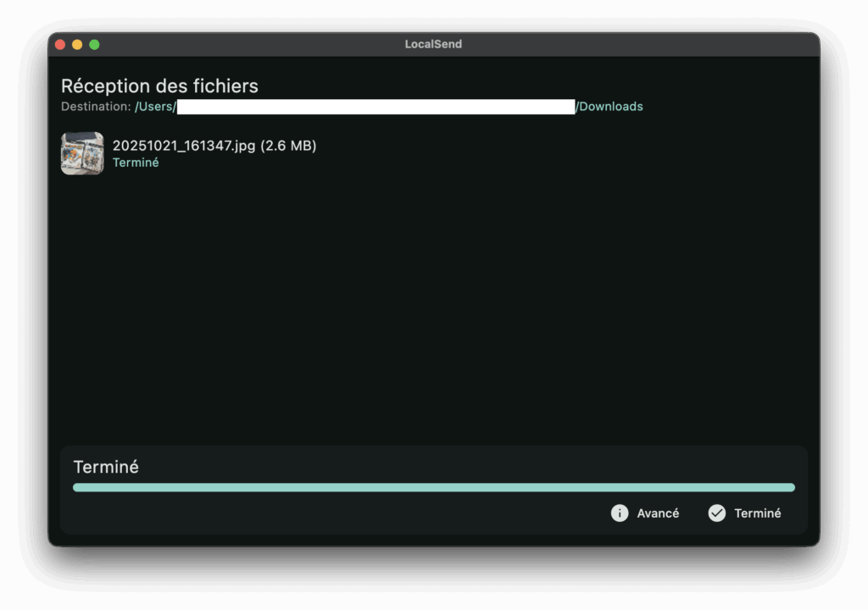
Task: Open the received photo thumbnail
Action: (82, 153)
